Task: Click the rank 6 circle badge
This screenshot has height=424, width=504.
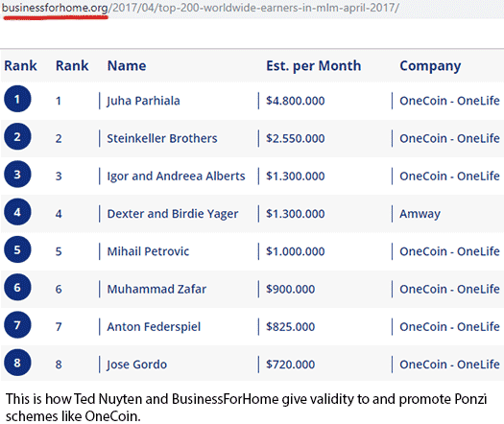Action: pyautogui.click(x=17, y=287)
